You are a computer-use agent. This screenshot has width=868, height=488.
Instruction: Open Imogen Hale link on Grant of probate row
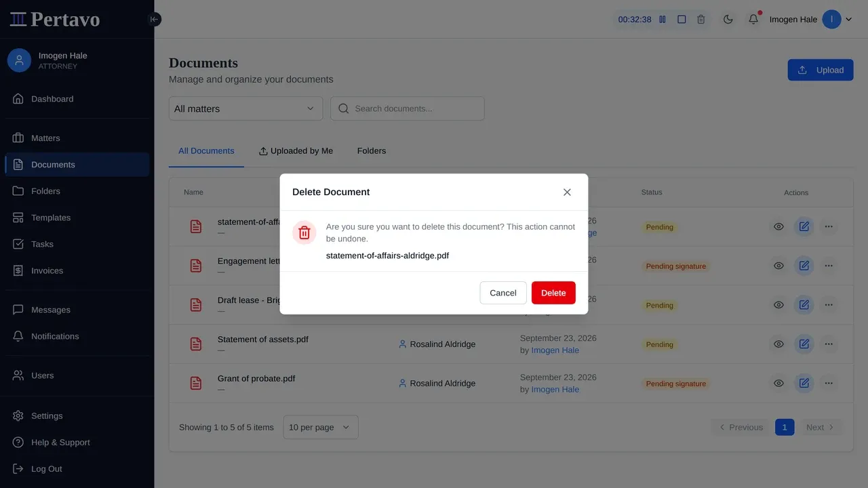coord(555,390)
